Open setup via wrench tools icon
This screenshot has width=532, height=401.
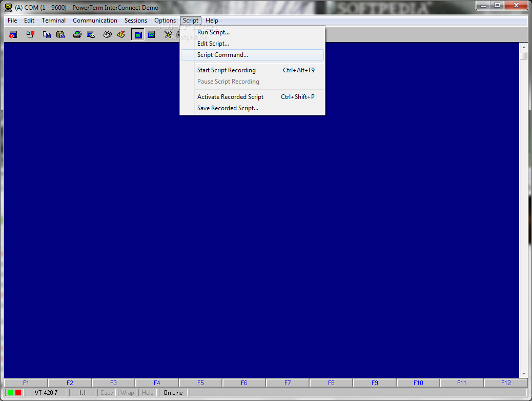point(168,34)
